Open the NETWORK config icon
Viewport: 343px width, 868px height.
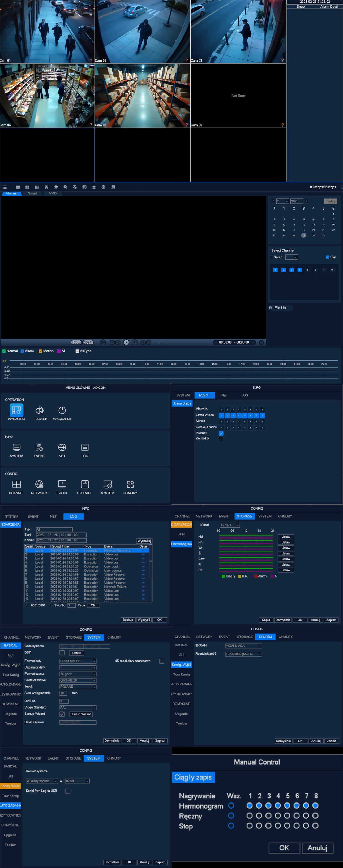pos(39,485)
